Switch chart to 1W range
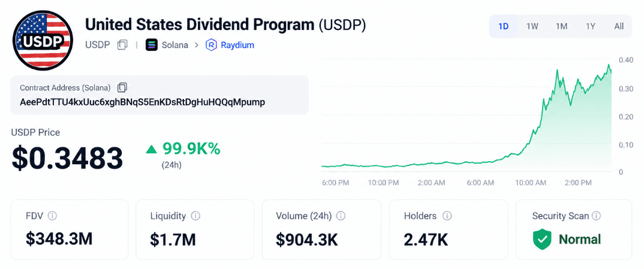 (532, 26)
